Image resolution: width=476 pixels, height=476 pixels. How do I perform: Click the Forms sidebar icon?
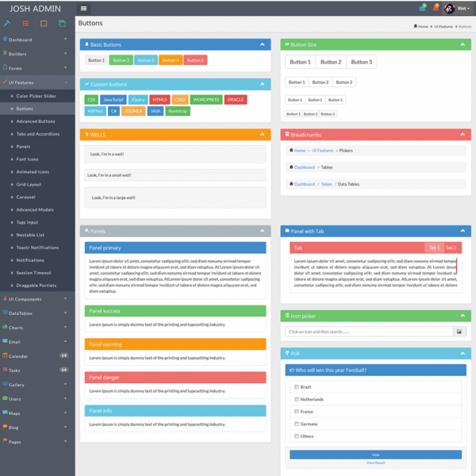pos(6,67)
